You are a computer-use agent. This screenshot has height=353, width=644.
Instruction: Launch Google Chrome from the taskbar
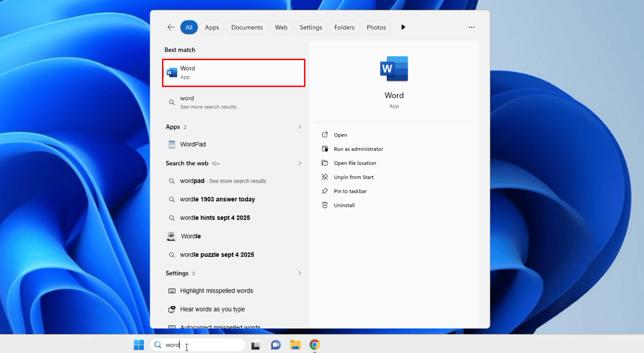[x=314, y=345]
